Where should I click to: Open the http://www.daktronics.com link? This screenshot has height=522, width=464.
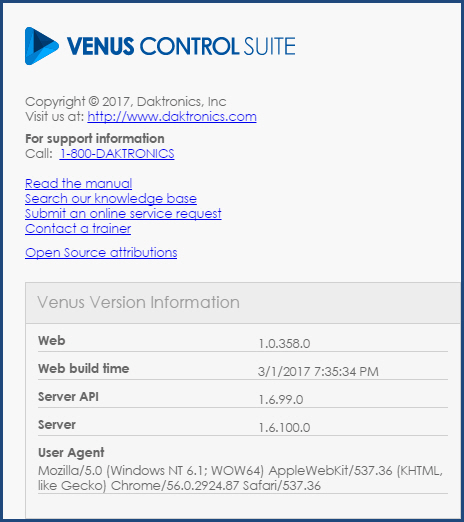(x=172, y=117)
